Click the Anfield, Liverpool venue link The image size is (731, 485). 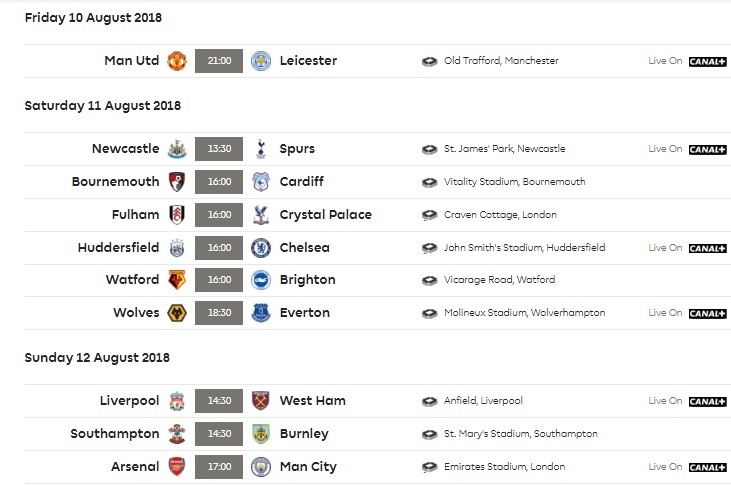[x=481, y=401]
